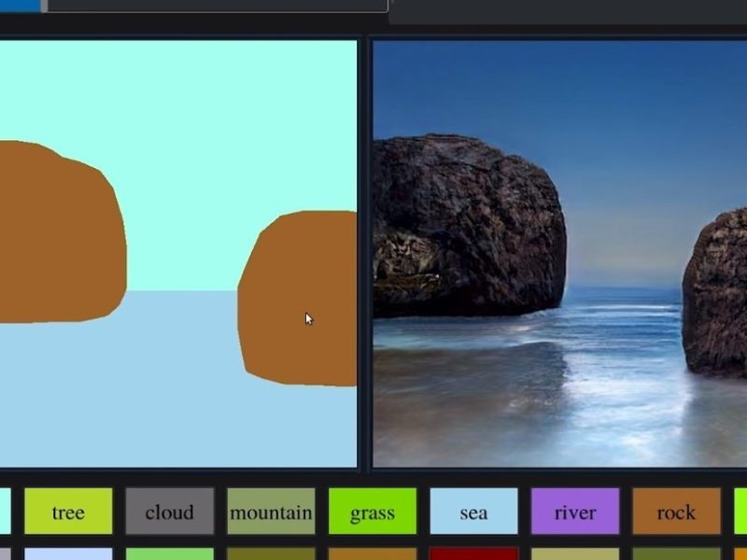Pick the olive green swatch below rock
Viewport: 747px width, 560px height.
[x=676, y=553]
